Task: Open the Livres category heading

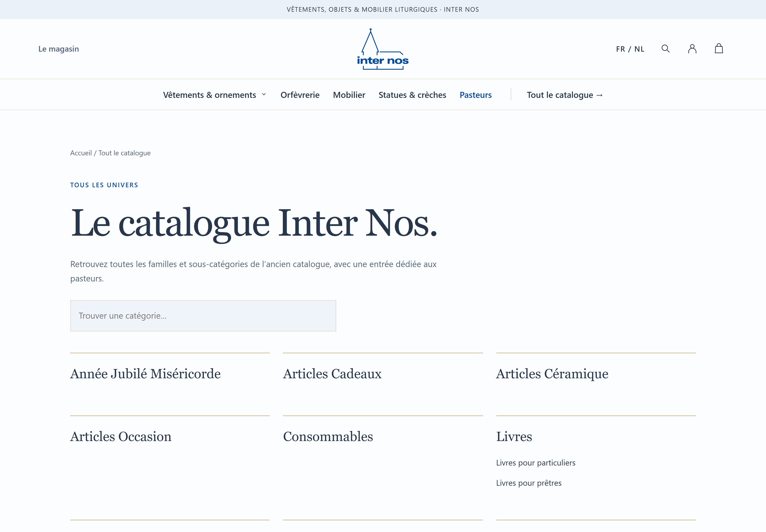Action: [x=514, y=436]
